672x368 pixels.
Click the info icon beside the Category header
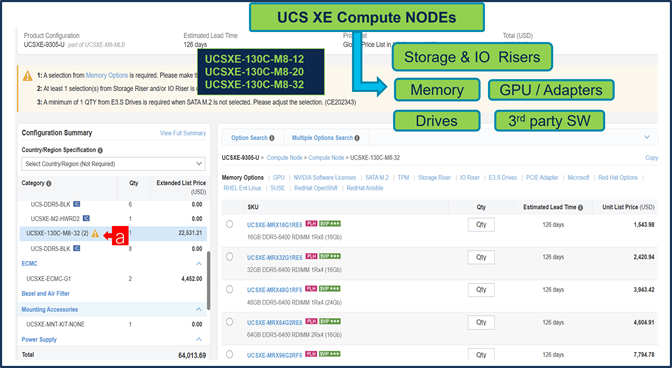(49, 183)
